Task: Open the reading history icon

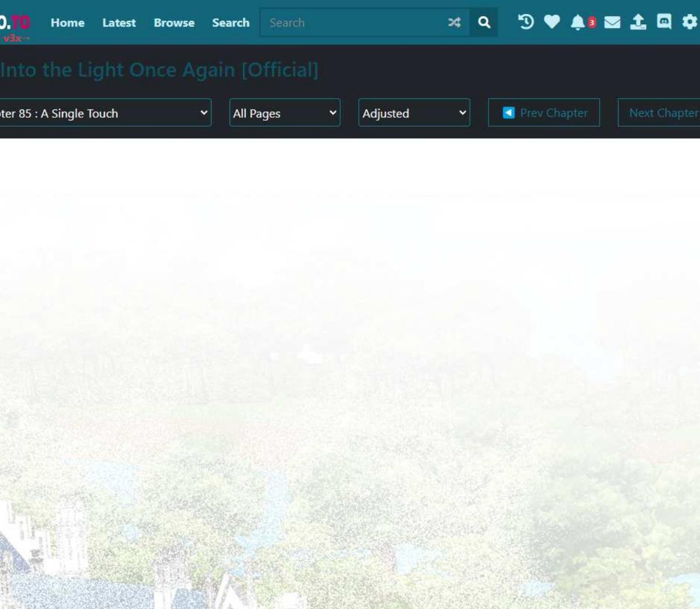Action: (x=526, y=22)
